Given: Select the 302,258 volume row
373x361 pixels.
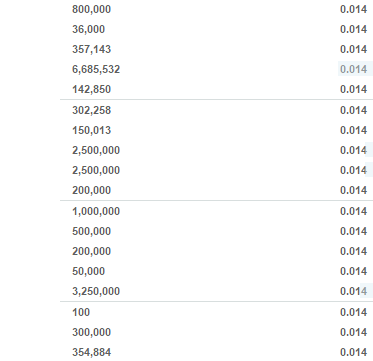Looking at the screenshot, I should click(216, 110).
